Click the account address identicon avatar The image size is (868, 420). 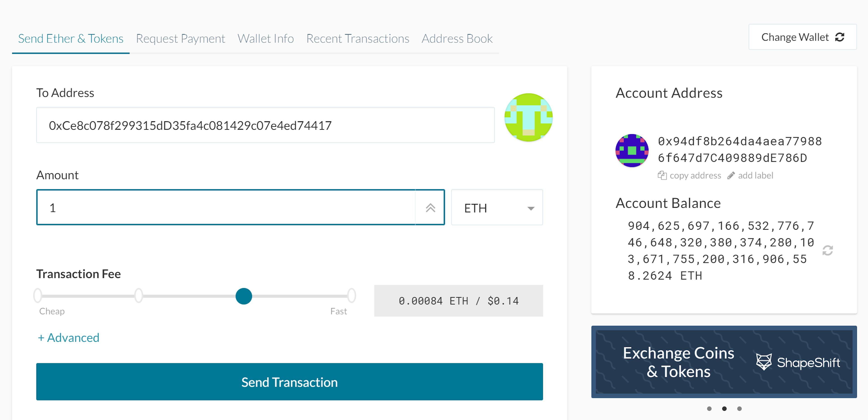[632, 150]
